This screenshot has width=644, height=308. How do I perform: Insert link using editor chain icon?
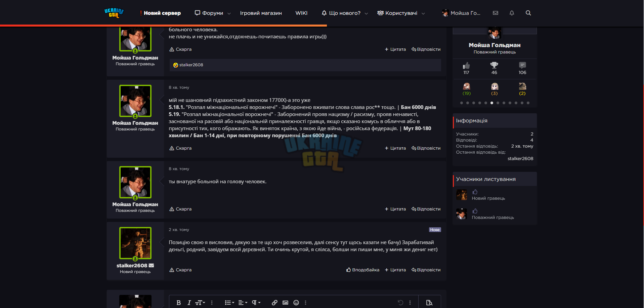click(274, 303)
